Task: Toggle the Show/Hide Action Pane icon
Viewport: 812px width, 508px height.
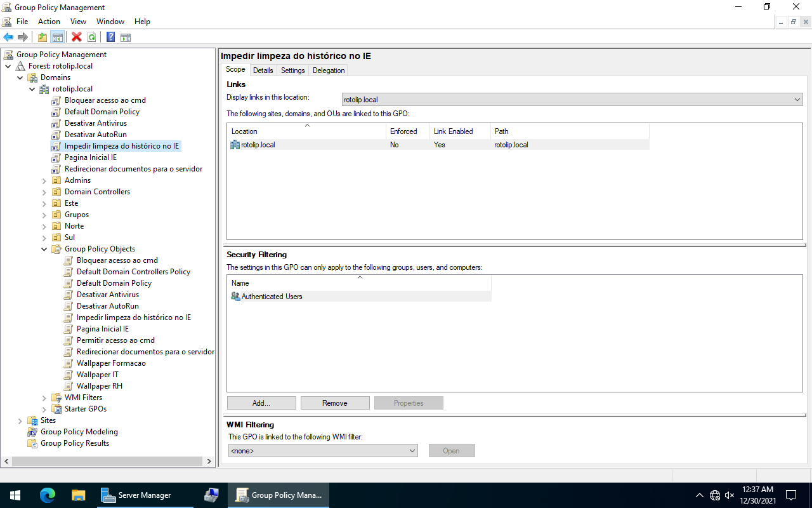Action: coord(126,37)
